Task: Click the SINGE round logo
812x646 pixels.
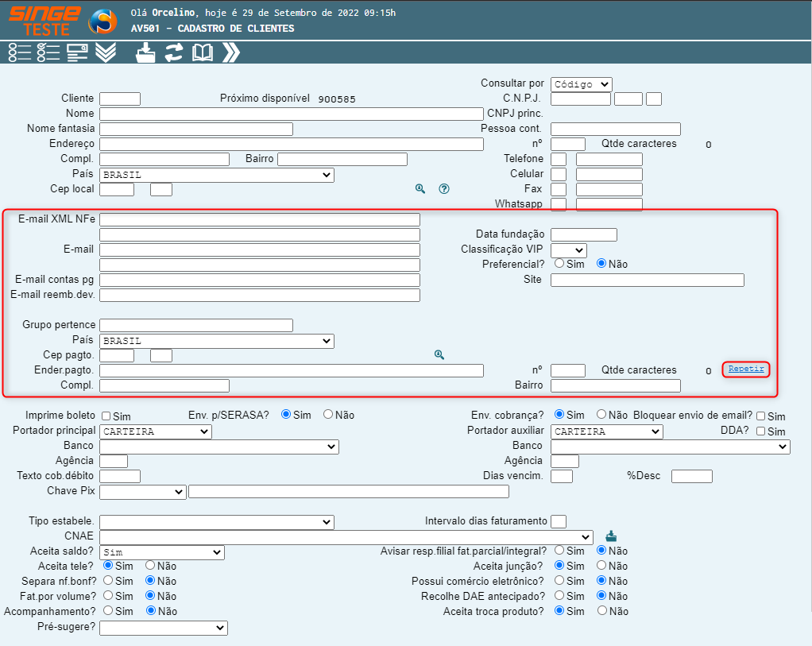Action: point(102,22)
